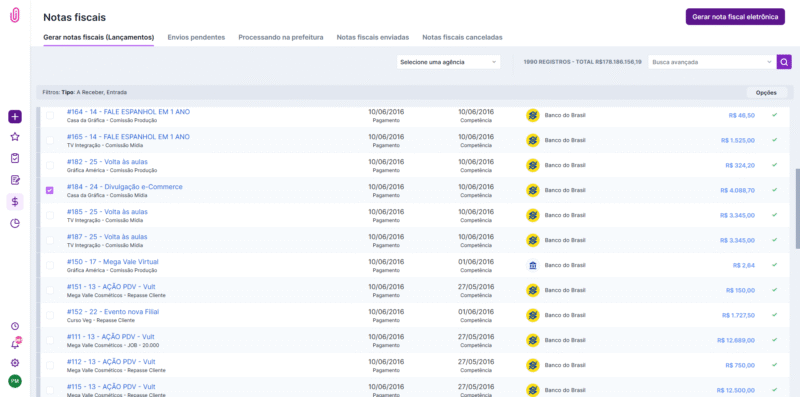This screenshot has width=800, height=397.
Task: Open link #152 - 22 - Evento nova Filial
Action: pyautogui.click(x=113, y=311)
